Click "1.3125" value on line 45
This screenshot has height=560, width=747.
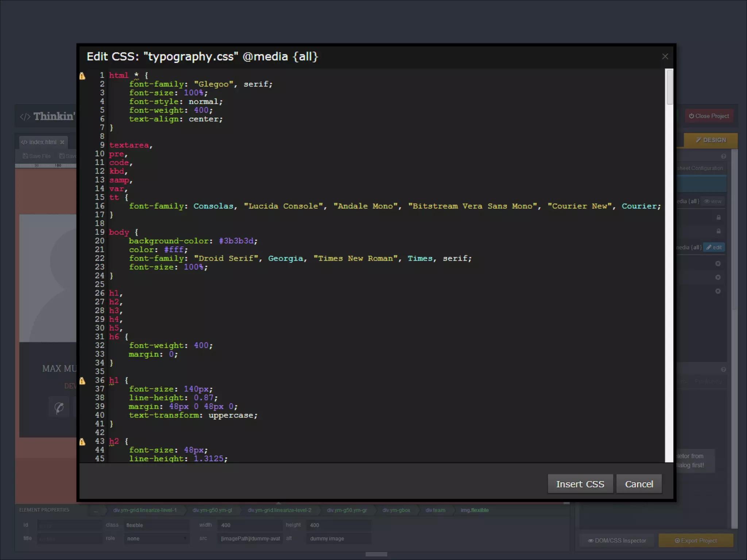[208, 459]
